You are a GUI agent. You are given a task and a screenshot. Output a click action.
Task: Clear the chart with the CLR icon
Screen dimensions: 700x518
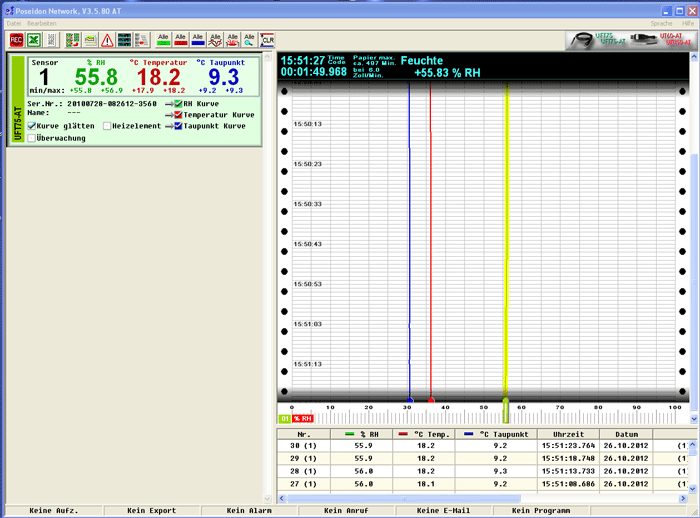click(267, 40)
